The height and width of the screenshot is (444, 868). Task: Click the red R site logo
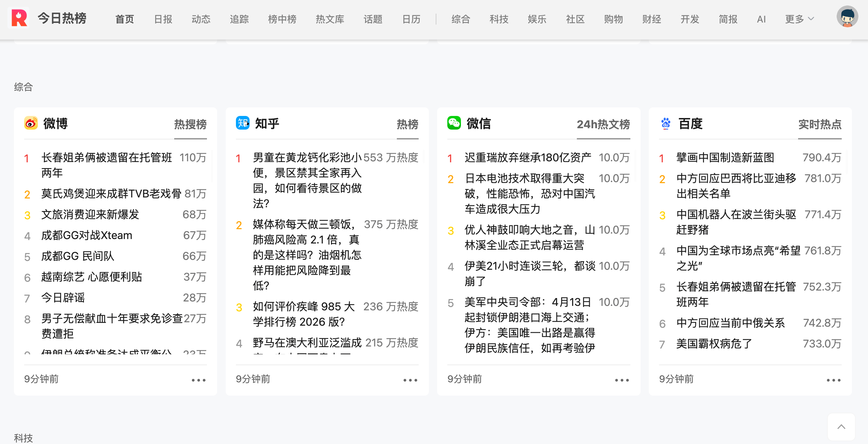19,18
